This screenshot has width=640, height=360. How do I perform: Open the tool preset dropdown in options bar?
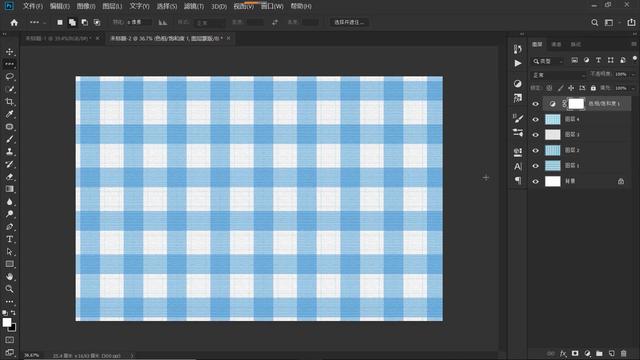pos(38,22)
